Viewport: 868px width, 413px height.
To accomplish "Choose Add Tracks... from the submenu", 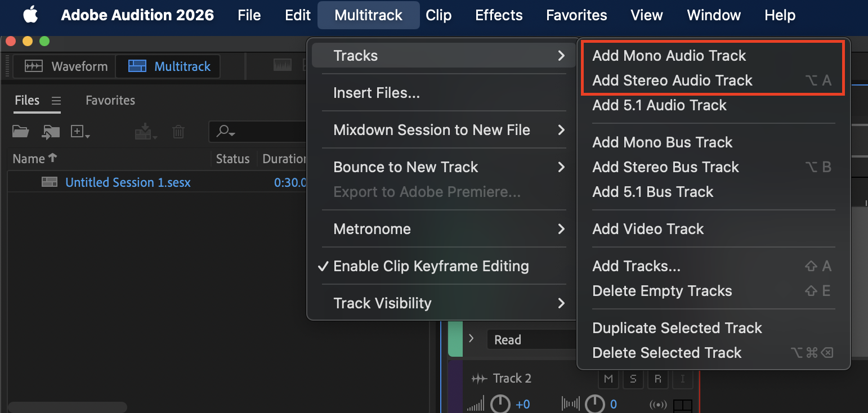I will point(714,266).
